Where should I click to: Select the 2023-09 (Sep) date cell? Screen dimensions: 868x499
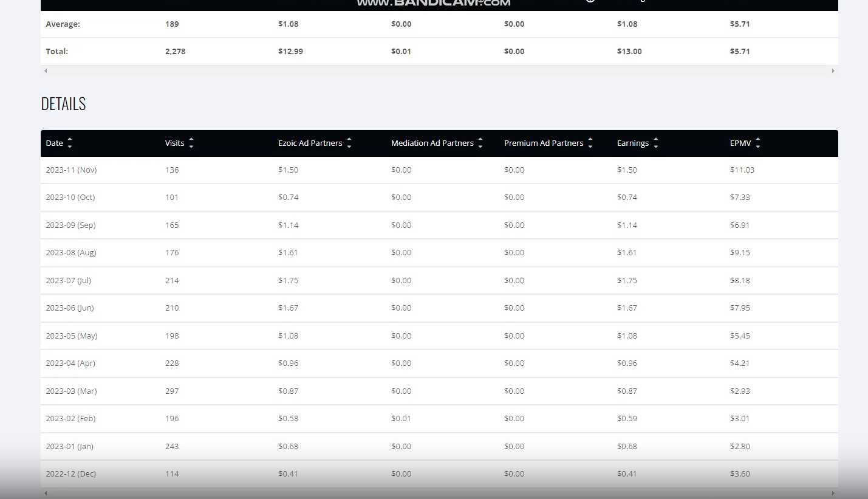coord(70,225)
